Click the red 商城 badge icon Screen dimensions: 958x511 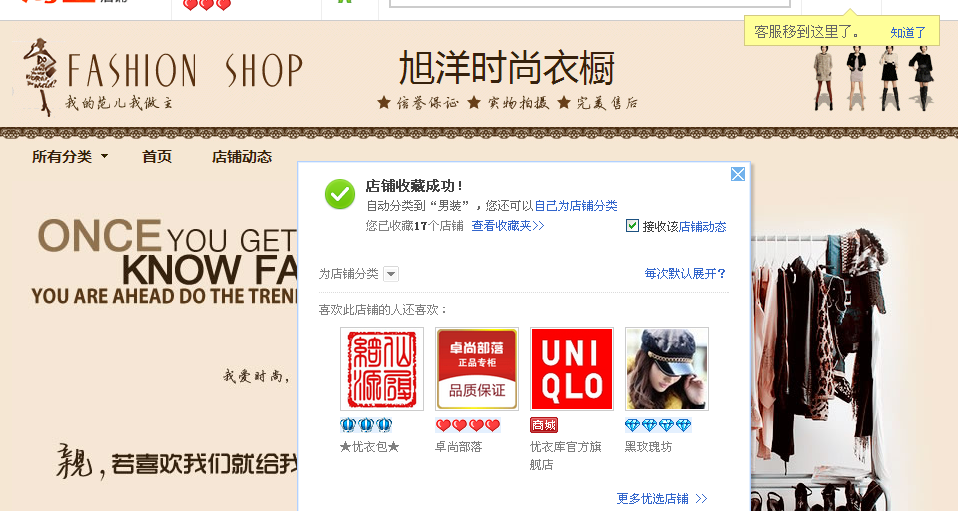[x=544, y=425]
